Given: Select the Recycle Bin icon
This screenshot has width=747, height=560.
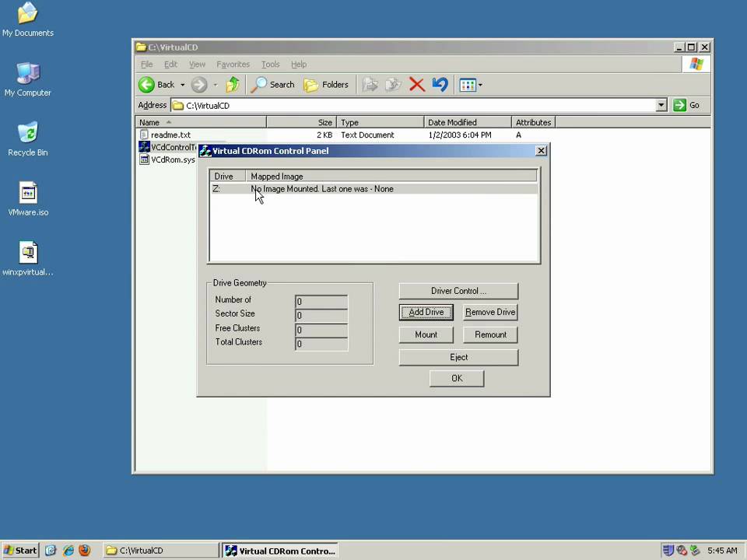Looking at the screenshot, I should click(28, 139).
